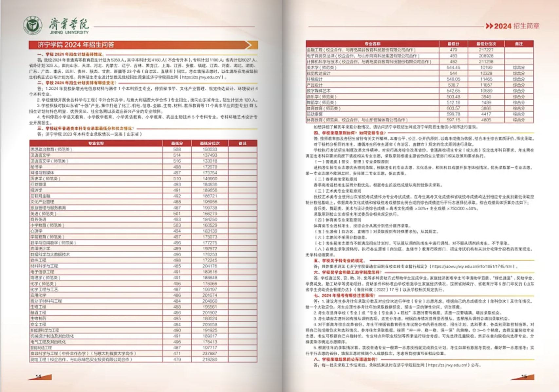Click the '2024 招生简章' header with double arrows
This screenshot has width=559, height=392.
point(512,26)
